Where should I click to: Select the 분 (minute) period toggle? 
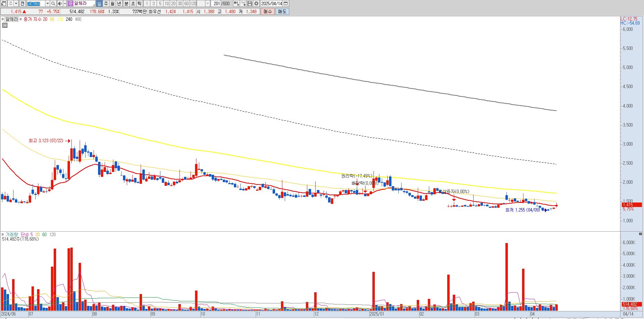(126, 3)
